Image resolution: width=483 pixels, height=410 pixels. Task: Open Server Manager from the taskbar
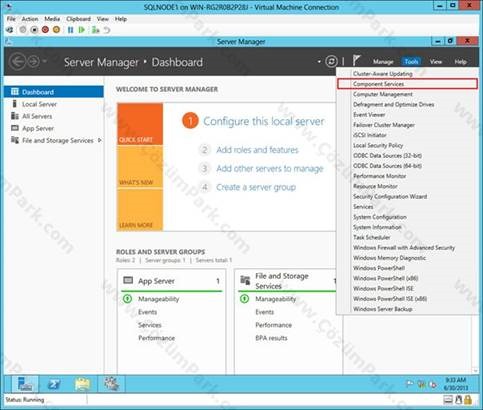click(25, 384)
